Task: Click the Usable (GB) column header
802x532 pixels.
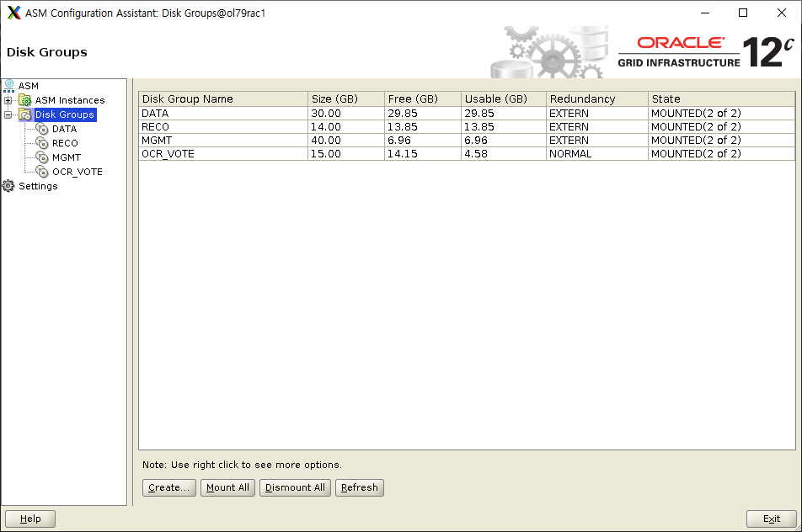Action: point(503,98)
